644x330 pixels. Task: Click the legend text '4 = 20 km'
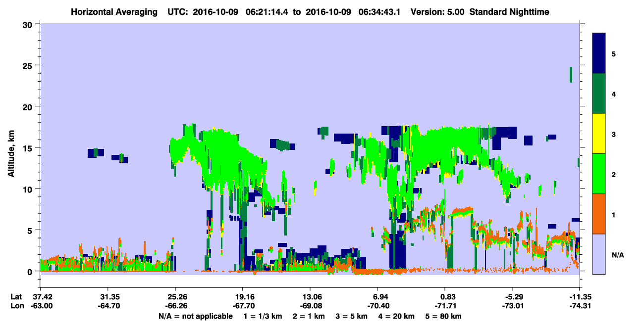tap(396, 316)
